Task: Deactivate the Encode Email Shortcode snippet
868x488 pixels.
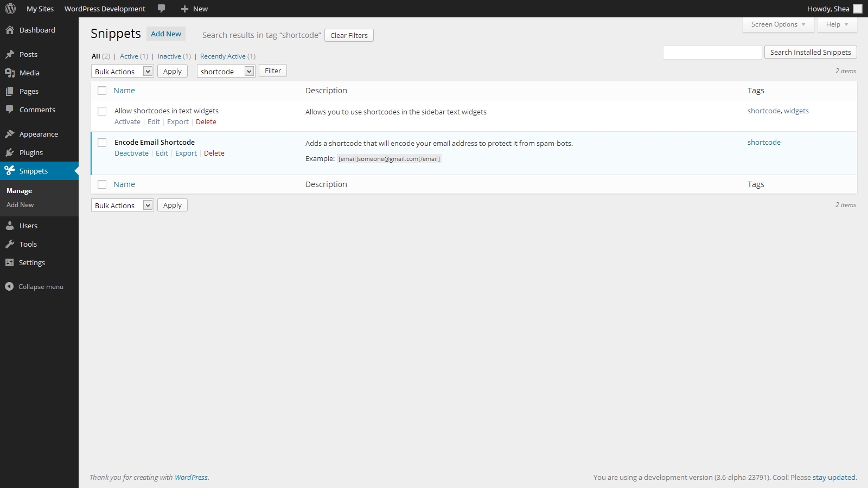Action: pos(131,153)
